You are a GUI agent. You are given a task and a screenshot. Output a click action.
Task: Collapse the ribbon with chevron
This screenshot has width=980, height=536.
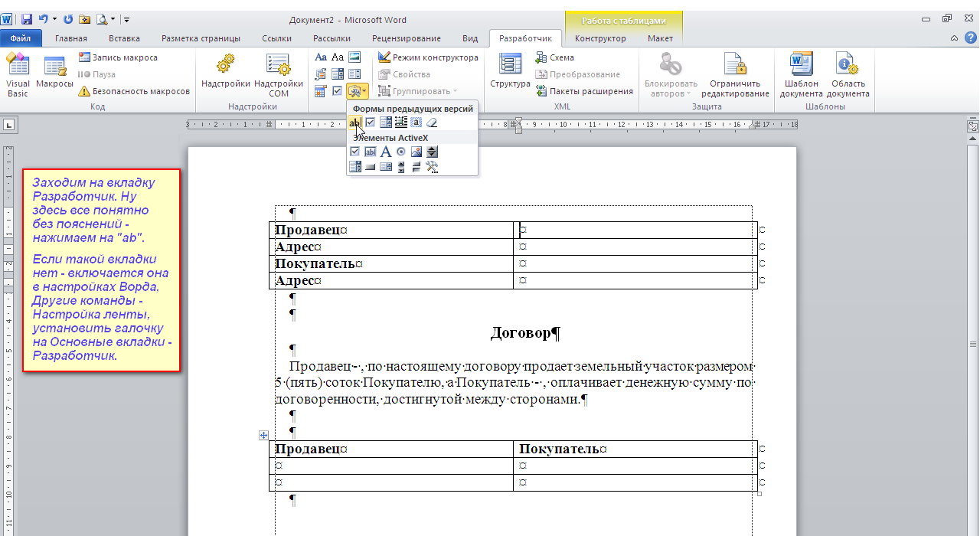(954, 38)
